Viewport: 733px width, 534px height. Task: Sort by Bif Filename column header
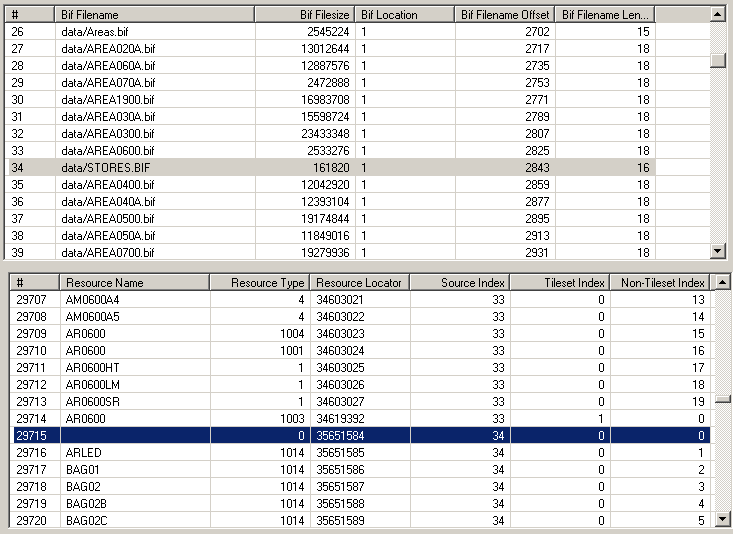click(x=155, y=14)
